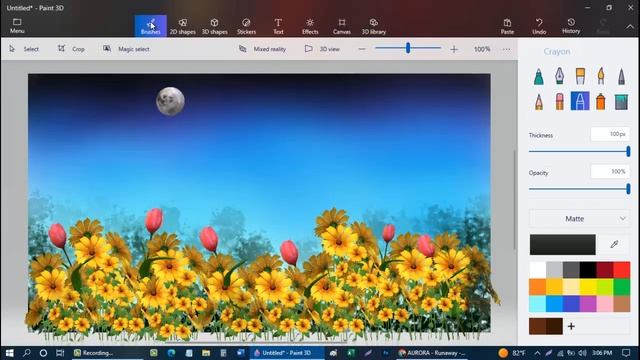Choose the Spray can tool
The image size is (640, 360).
(x=601, y=101)
